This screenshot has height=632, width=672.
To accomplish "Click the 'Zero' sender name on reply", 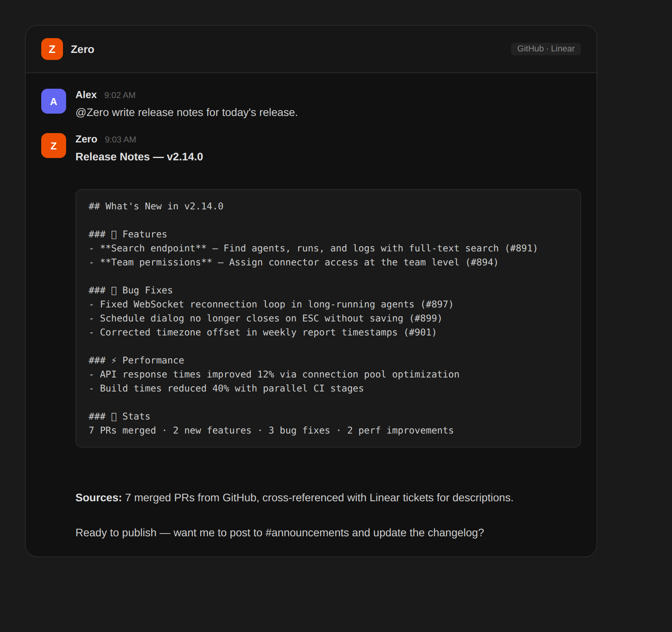I will click(x=86, y=139).
